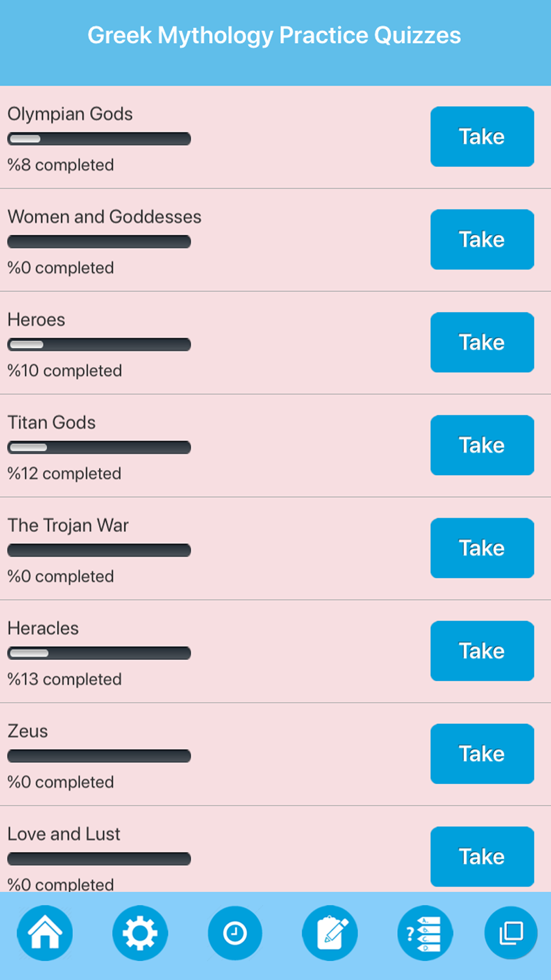This screenshot has width=551, height=980.
Task: Tap the Home icon in bottom bar
Action: tap(45, 933)
